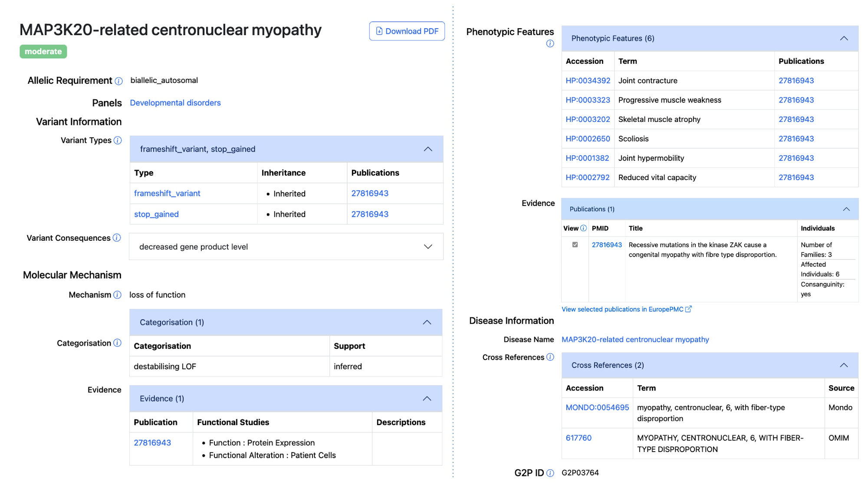Image resolution: width=868 pixels, height=488 pixels.
Task: Click info icon next to G2P ID
Action: point(550,473)
